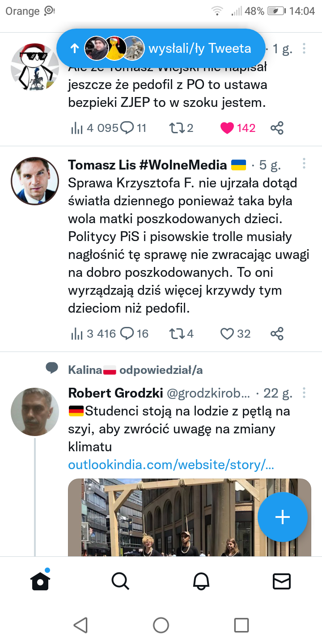Retweet Tomasz Lis's tweet
The width and height of the screenshot is (322, 644).
pyautogui.click(x=175, y=334)
